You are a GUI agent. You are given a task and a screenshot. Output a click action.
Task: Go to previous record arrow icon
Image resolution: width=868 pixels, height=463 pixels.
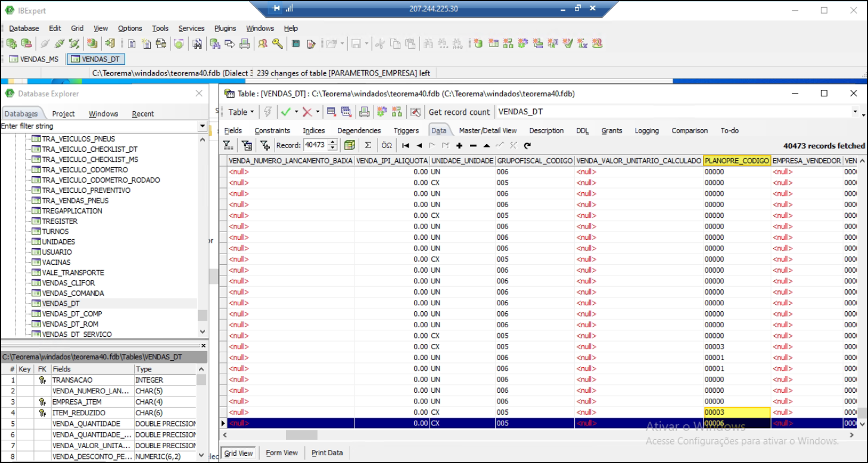[x=419, y=145]
